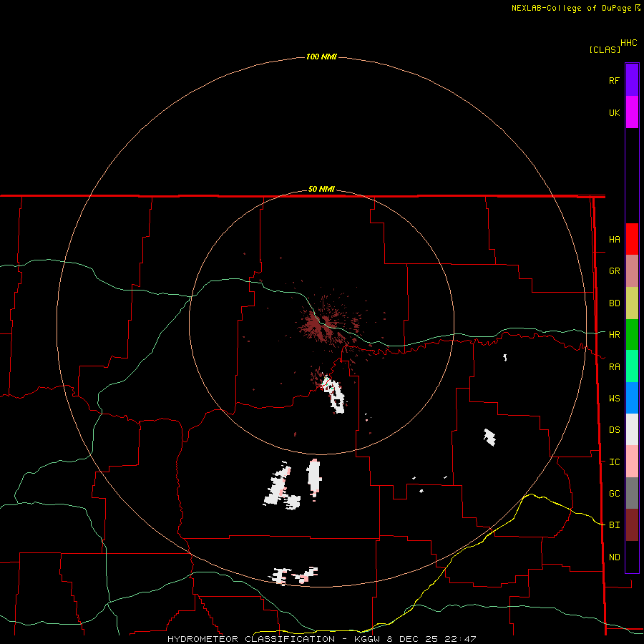Select the RA legend label
This screenshot has width=644, height=644.
tap(614, 367)
